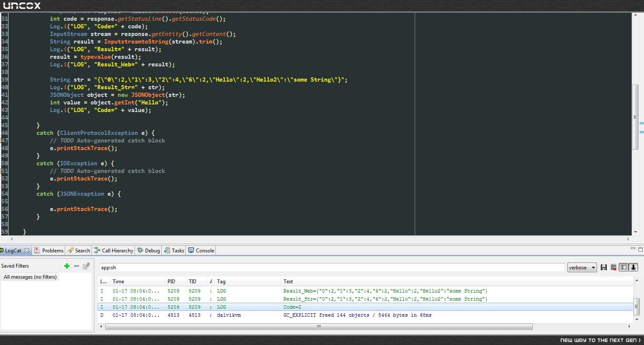Open the Tasks tab
The width and height of the screenshot is (644, 345).
click(174, 250)
